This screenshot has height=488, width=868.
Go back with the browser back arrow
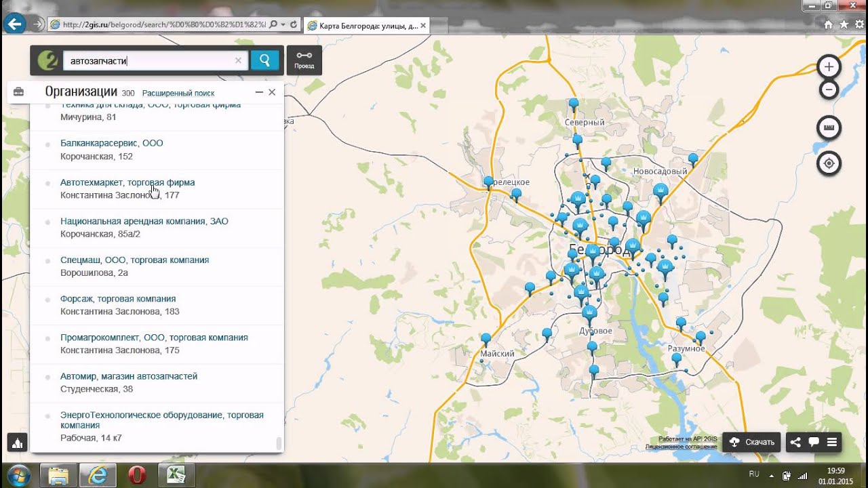tap(14, 25)
